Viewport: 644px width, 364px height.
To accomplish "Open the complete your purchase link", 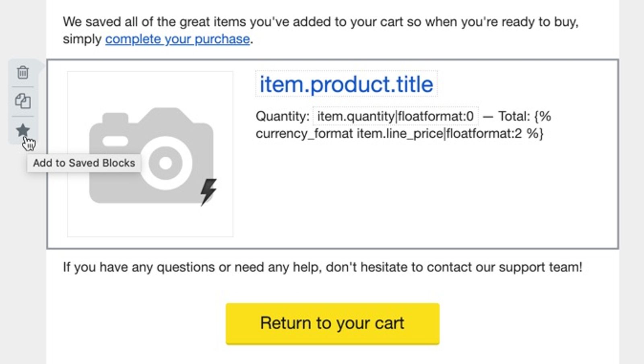I will 178,39.
